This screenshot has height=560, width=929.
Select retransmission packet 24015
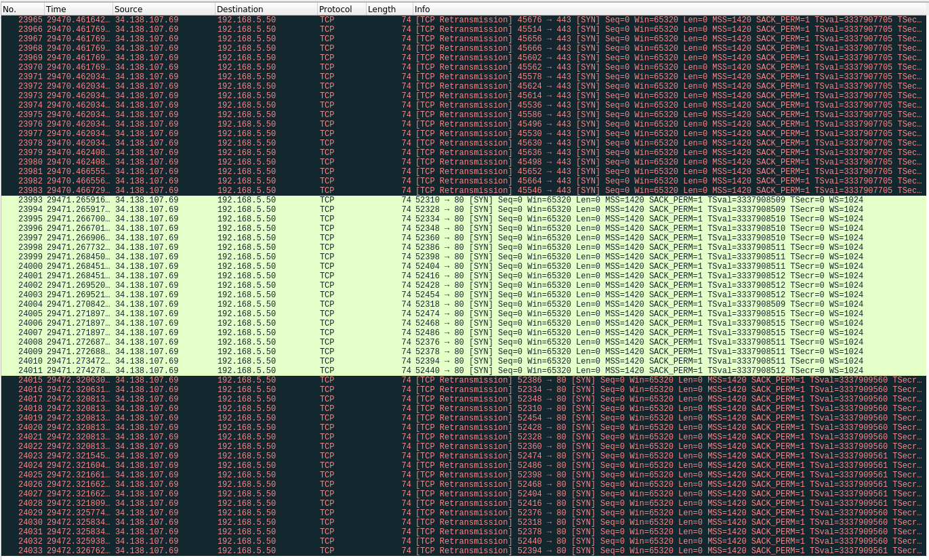pyautogui.click(x=464, y=381)
